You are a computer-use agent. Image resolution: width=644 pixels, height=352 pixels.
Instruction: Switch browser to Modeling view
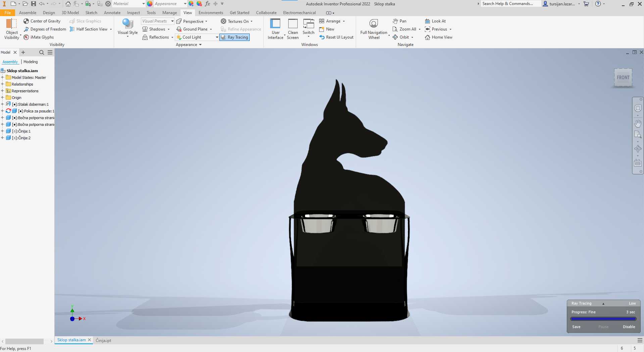tap(31, 62)
